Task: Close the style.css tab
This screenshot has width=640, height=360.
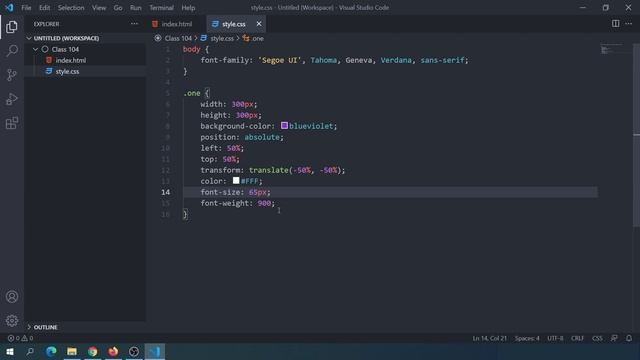Action: [259, 24]
